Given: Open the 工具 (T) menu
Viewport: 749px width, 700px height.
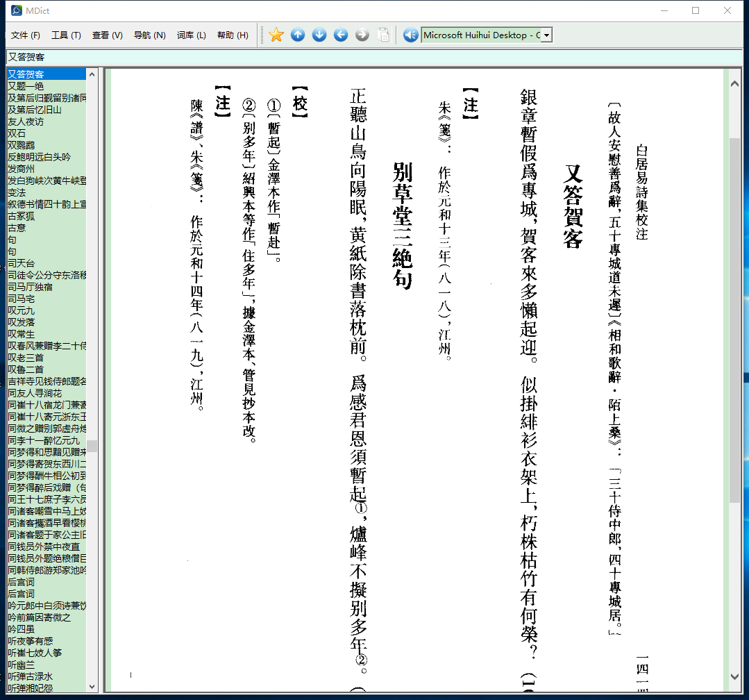Looking at the screenshot, I should pyautogui.click(x=66, y=35).
